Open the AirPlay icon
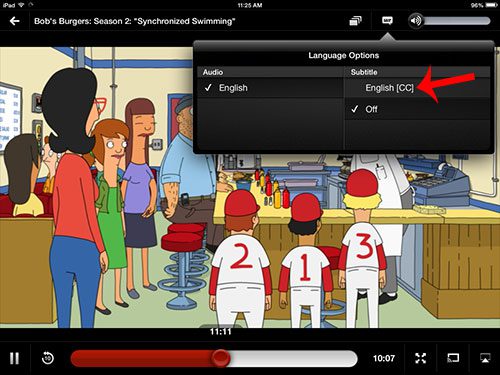This screenshot has height=375, width=500. click(x=485, y=358)
